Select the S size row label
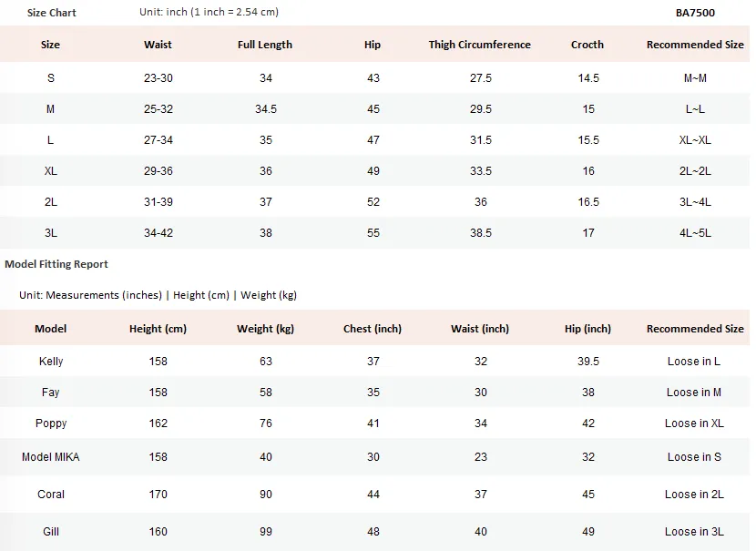 (x=51, y=77)
